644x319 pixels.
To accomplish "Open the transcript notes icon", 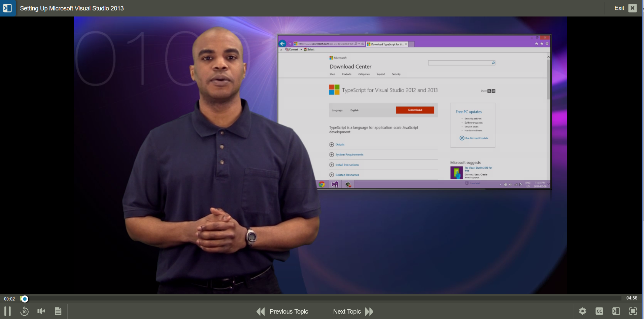I will 58,311.
